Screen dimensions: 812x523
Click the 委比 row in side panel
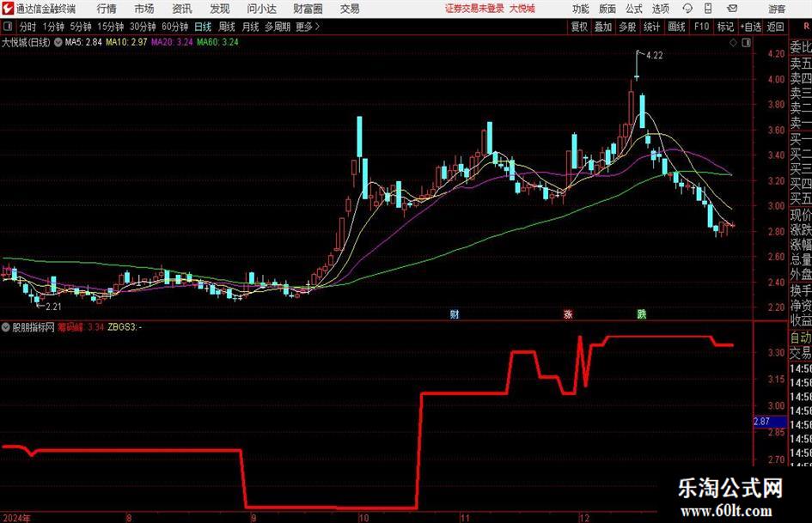coord(801,47)
